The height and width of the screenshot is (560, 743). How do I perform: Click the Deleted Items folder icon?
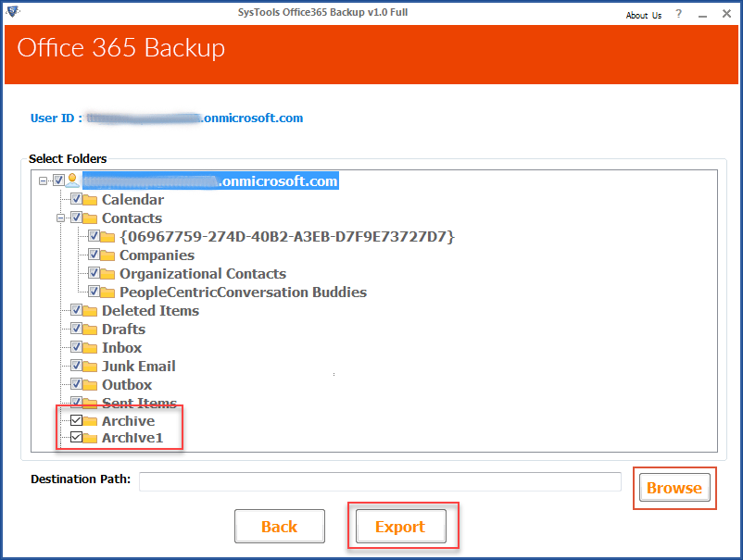90,310
